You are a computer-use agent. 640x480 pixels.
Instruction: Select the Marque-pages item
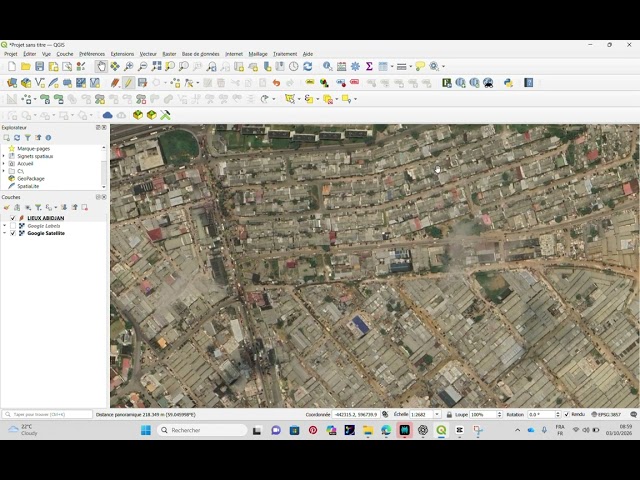[33, 149]
